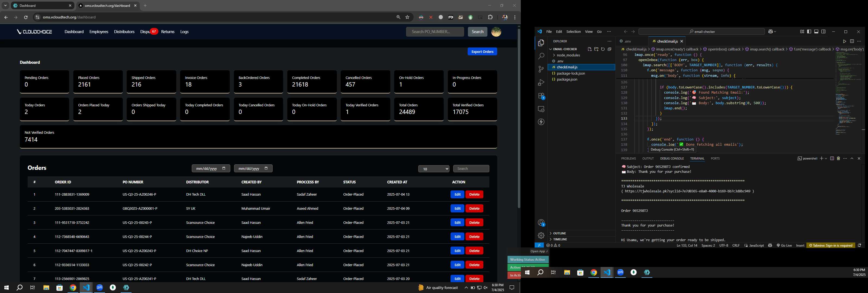This screenshot has width=868, height=293.
Task: Open the Extensions view in VS Code
Action: pos(541,96)
